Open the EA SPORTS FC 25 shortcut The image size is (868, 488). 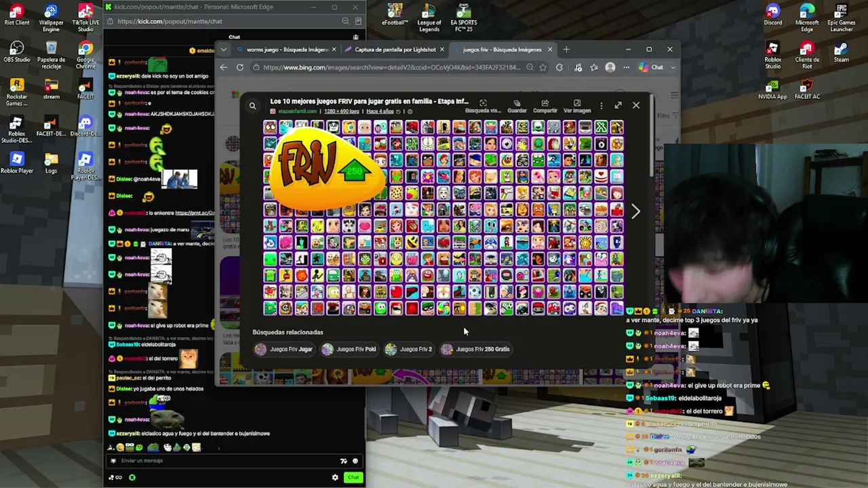tap(464, 18)
